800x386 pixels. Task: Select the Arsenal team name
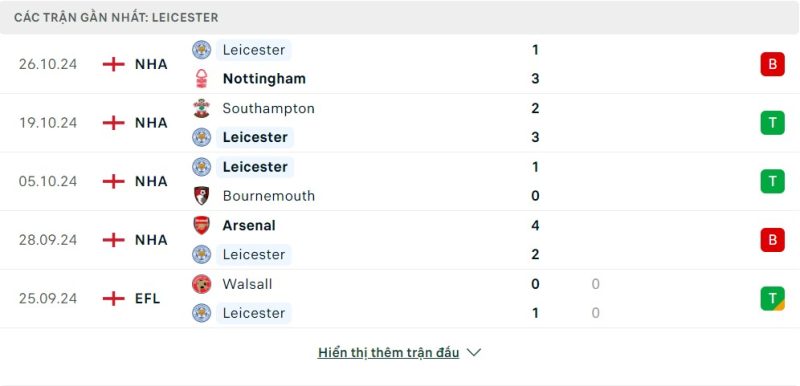coord(249,225)
